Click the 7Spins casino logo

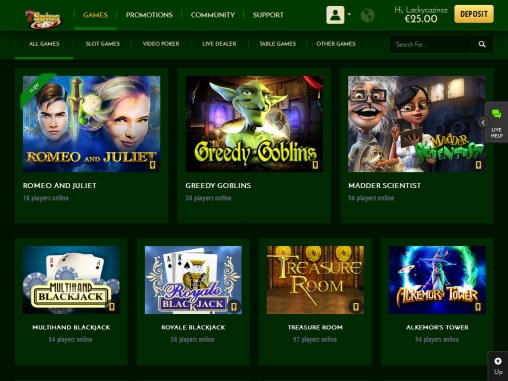click(44, 19)
